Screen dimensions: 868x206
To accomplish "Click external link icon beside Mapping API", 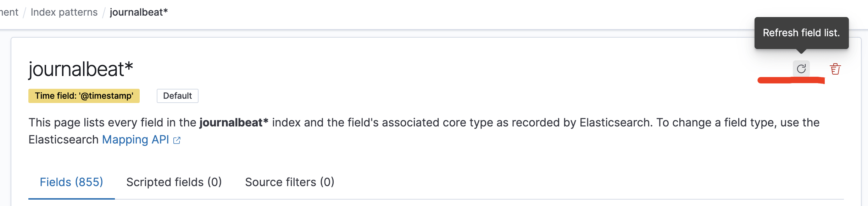I will 177,141.
